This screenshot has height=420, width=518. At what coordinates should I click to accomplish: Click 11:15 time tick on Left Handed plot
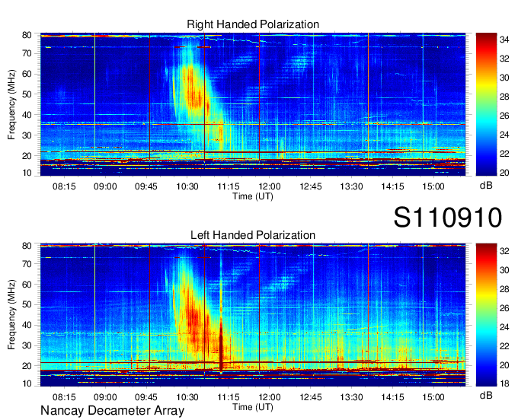(x=229, y=397)
